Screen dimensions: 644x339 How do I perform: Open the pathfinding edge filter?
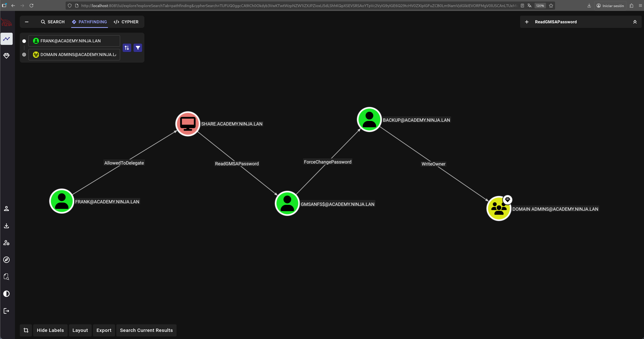138,48
